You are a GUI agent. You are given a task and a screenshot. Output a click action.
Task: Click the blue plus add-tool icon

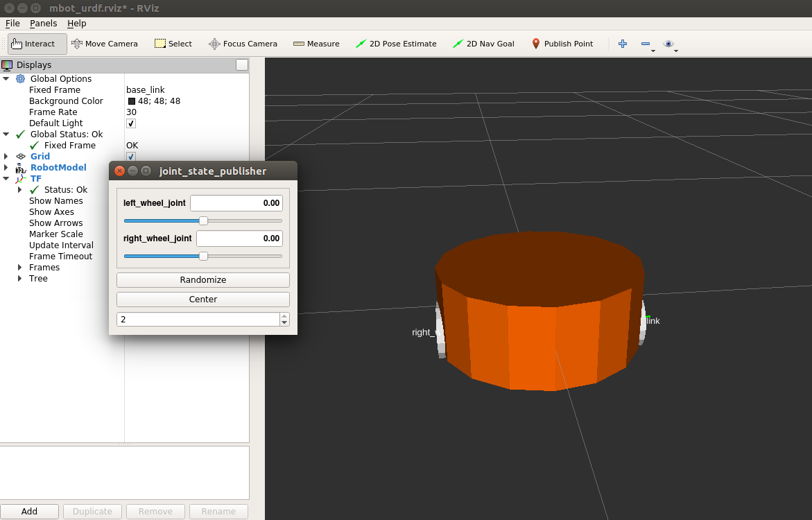[623, 44]
